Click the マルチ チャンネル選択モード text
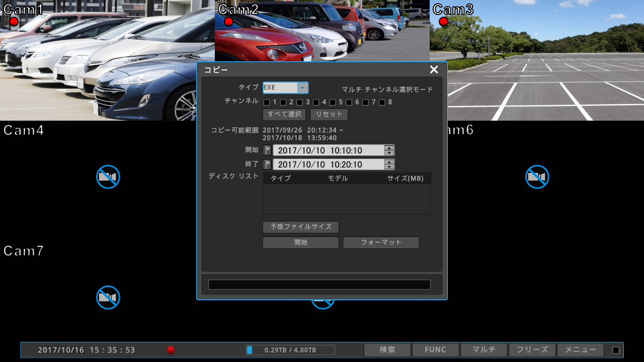644x362 pixels. (387, 90)
